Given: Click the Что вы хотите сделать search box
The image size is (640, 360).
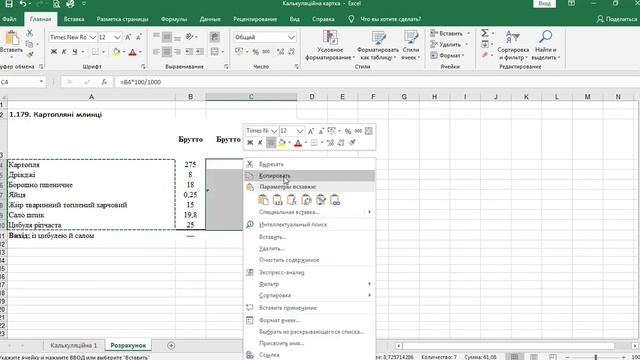Looking at the screenshot, I should (x=390, y=19).
